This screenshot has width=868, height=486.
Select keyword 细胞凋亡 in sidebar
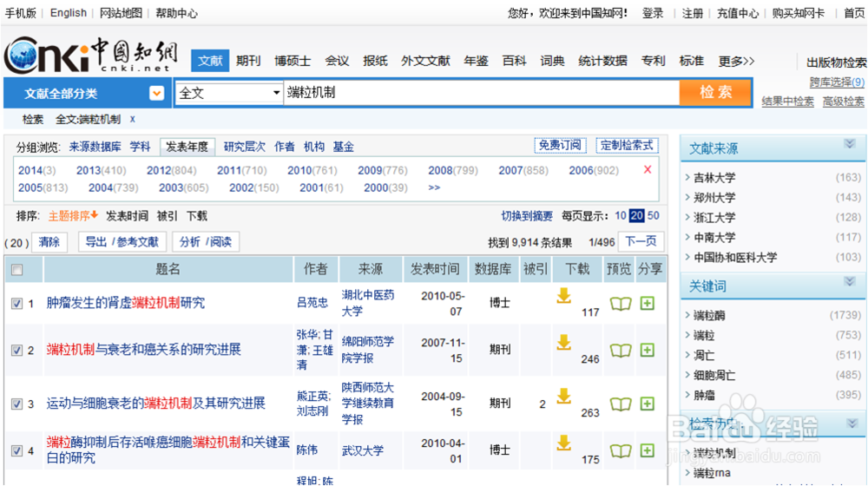[x=714, y=375]
